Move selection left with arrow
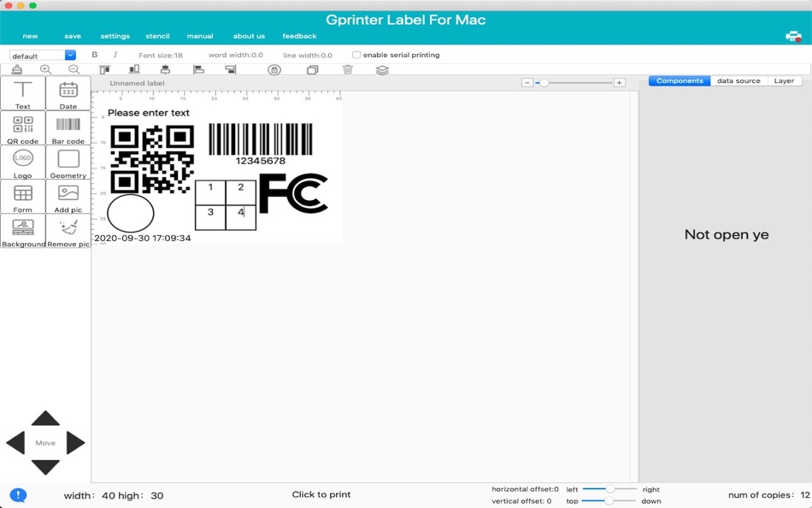The width and height of the screenshot is (812, 508). pos(15,443)
